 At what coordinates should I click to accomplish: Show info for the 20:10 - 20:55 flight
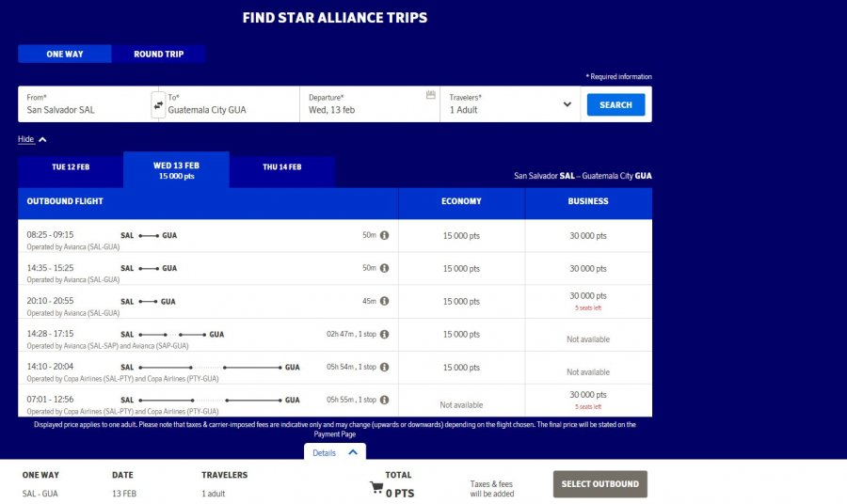click(x=384, y=301)
